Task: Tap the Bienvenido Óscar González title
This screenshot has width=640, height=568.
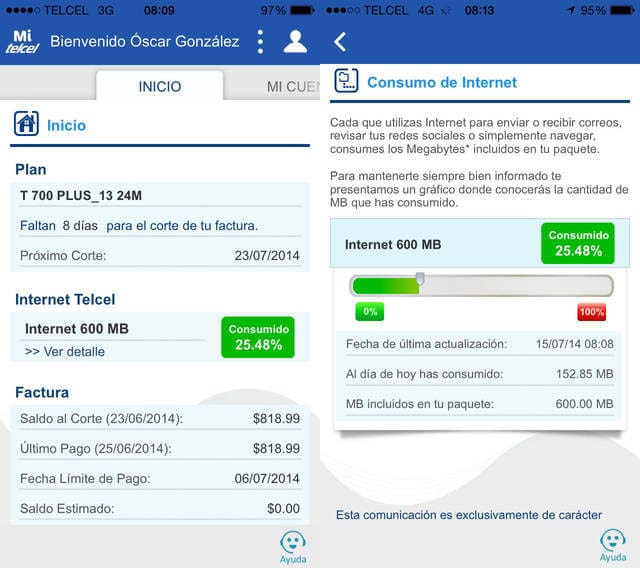Action: (144, 41)
